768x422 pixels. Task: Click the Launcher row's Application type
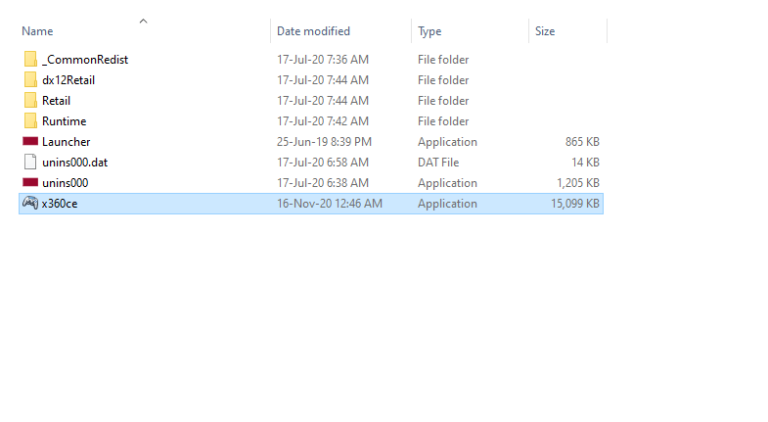pyautogui.click(x=447, y=142)
